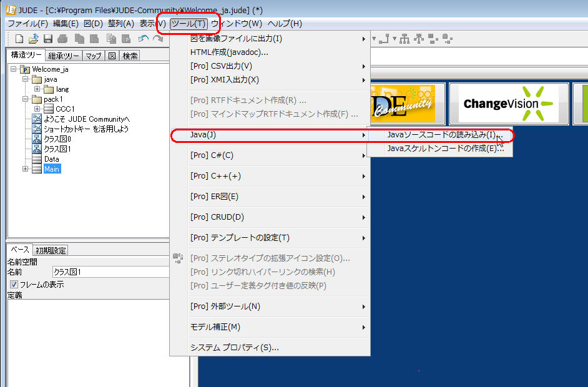
Task: Expand the Main class node
Action: (26, 169)
